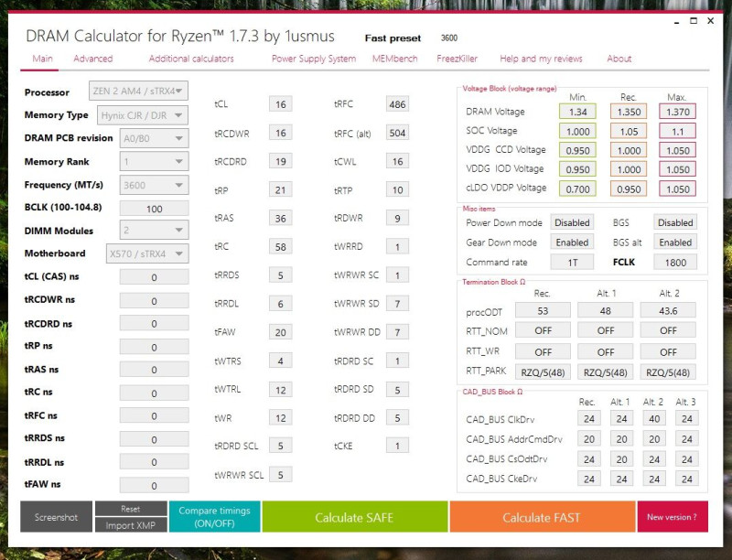Open Help and my reviews tab
The width and height of the screenshot is (732, 560).
click(x=541, y=59)
